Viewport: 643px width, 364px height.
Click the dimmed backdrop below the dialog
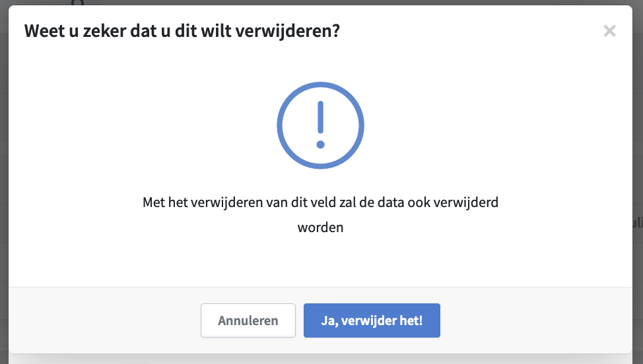(x=321, y=359)
